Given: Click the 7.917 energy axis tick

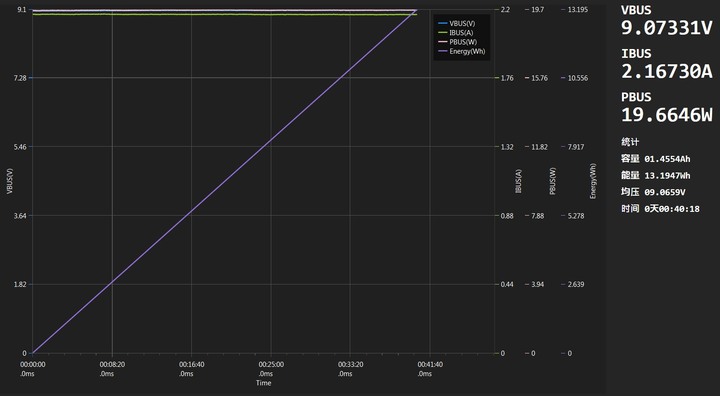Looking at the screenshot, I should coord(576,147).
